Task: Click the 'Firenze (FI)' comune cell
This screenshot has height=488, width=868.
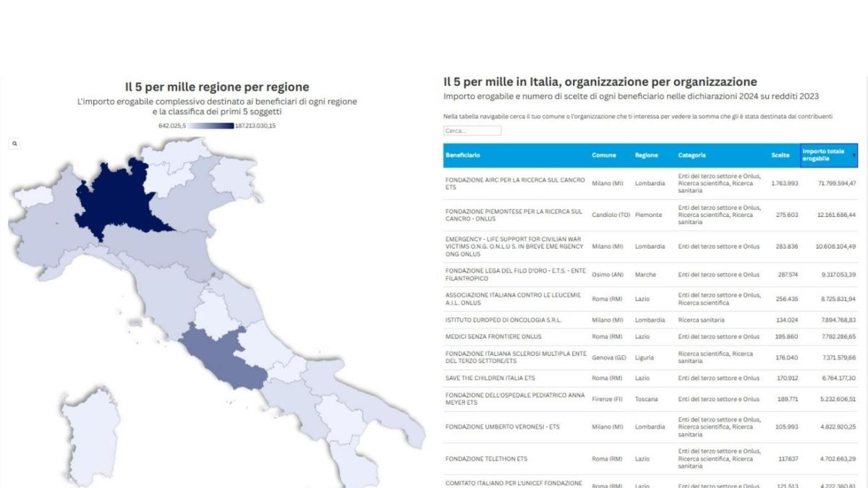Action: 607,399
